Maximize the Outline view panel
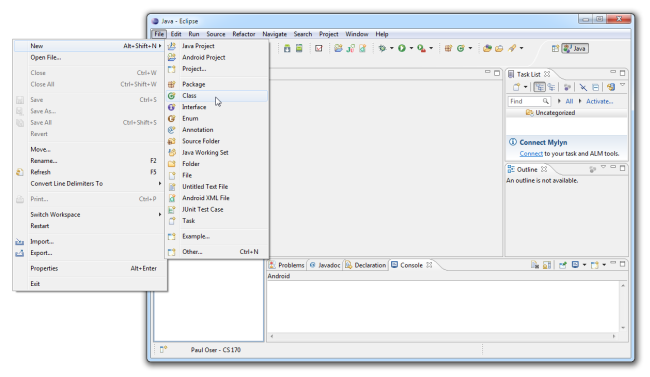650x377 pixels. pyautogui.click(x=622, y=168)
